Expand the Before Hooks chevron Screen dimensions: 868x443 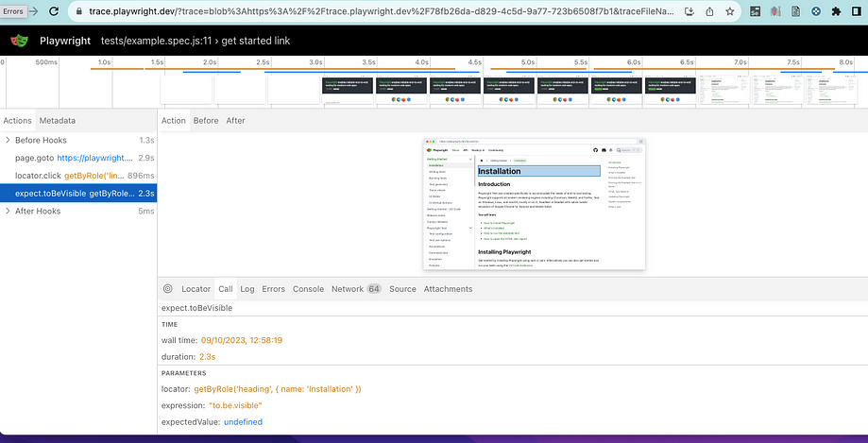click(x=8, y=140)
